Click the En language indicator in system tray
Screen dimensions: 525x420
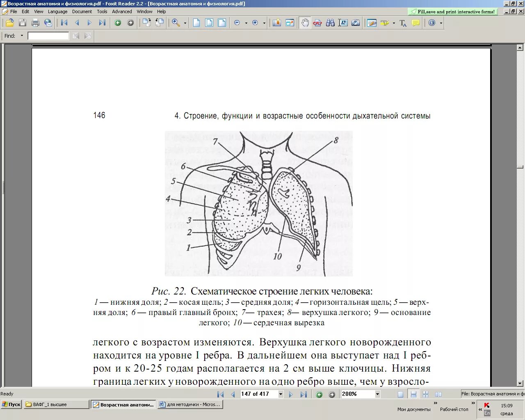[487, 413]
